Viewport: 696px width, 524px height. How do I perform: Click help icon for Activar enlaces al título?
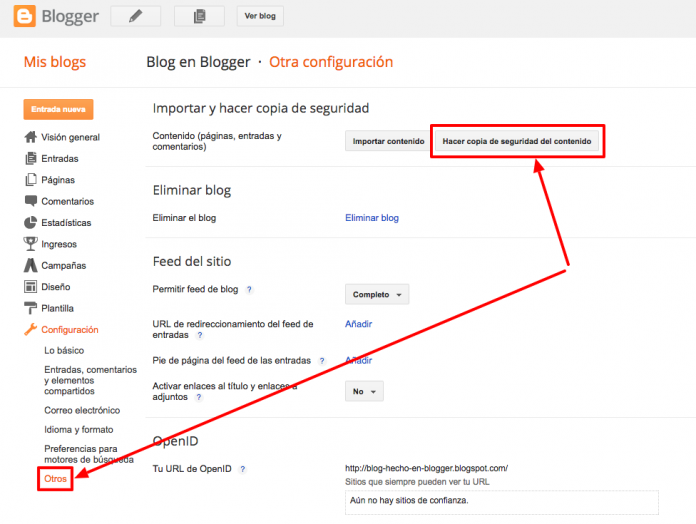coord(199,398)
